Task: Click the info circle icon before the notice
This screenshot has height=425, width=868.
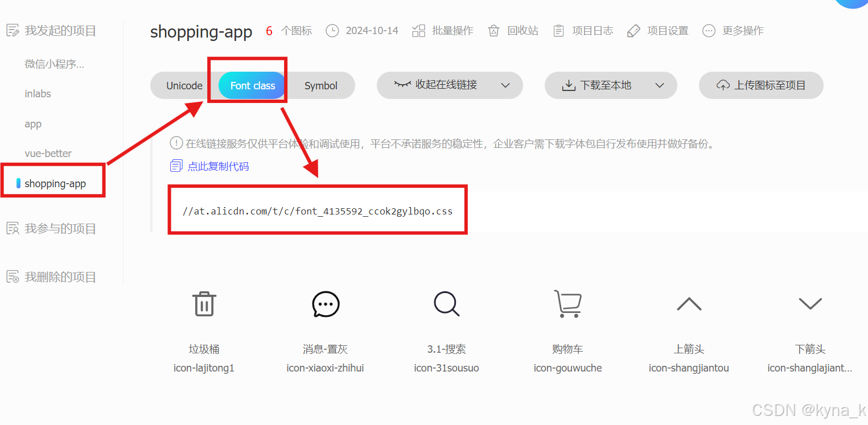Action: [x=176, y=143]
